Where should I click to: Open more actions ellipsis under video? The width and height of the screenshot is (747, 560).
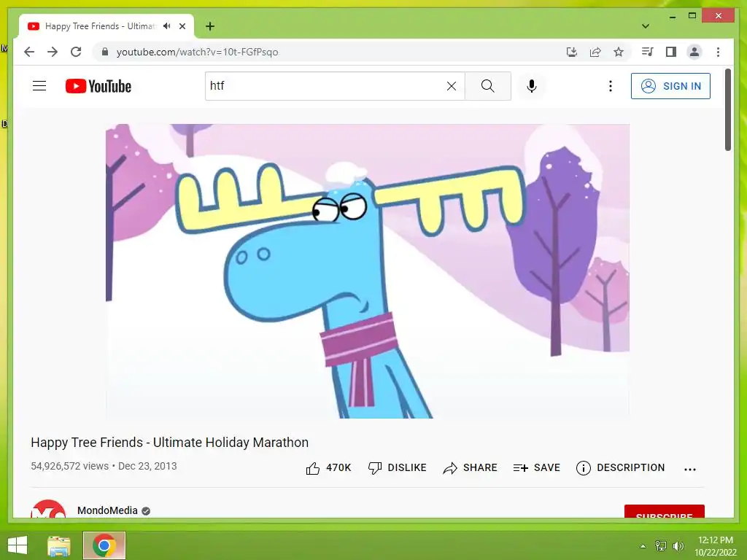coord(690,469)
